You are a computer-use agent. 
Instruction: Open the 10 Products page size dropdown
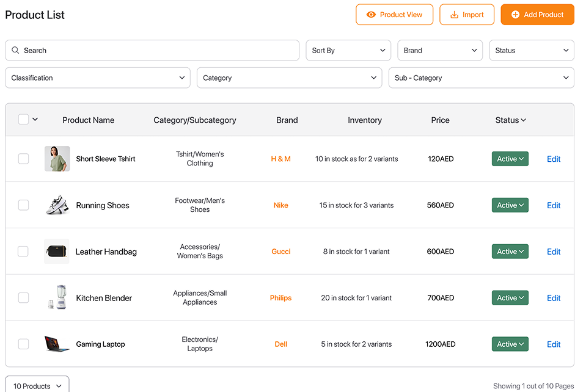(x=37, y=385)
